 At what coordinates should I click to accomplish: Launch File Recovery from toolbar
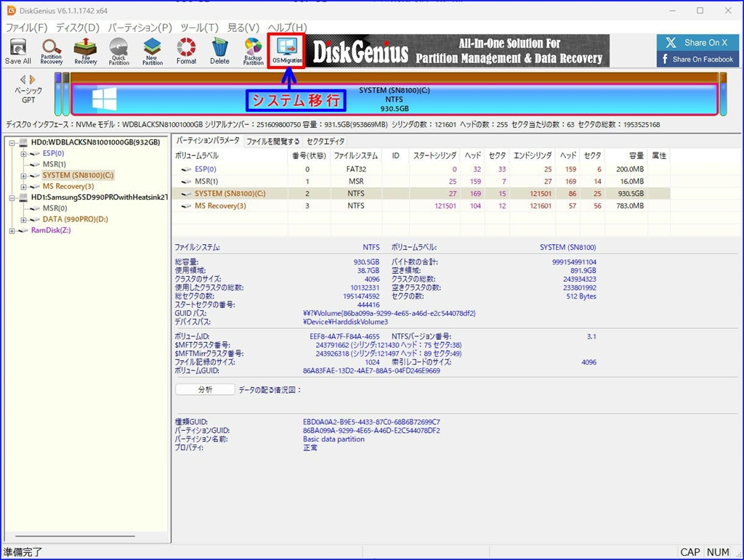(86, 51)
